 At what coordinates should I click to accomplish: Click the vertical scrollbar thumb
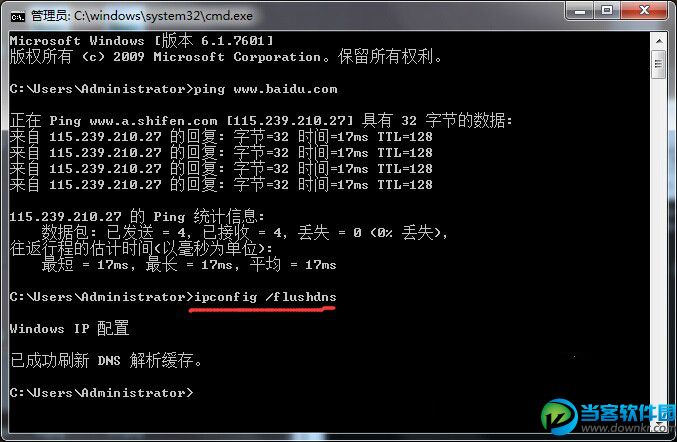click(659, 64)
